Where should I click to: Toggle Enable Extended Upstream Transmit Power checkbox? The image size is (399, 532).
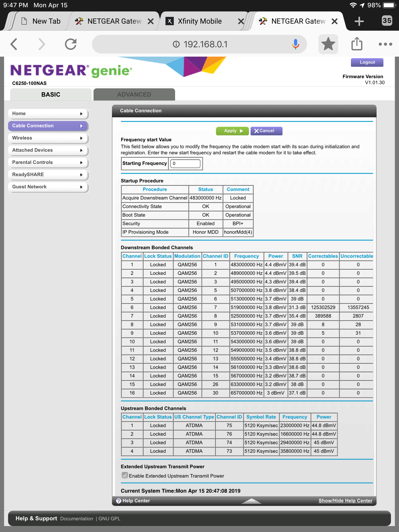click(x=125, y=475)
